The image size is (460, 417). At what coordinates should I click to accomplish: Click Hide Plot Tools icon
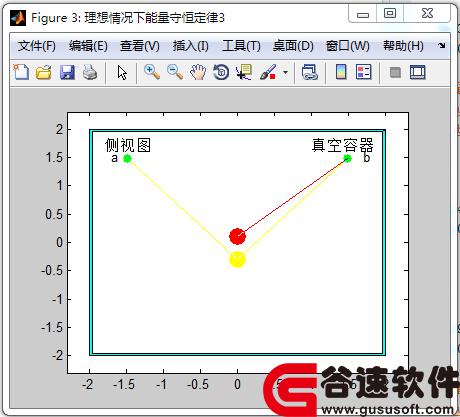(395, 72)
